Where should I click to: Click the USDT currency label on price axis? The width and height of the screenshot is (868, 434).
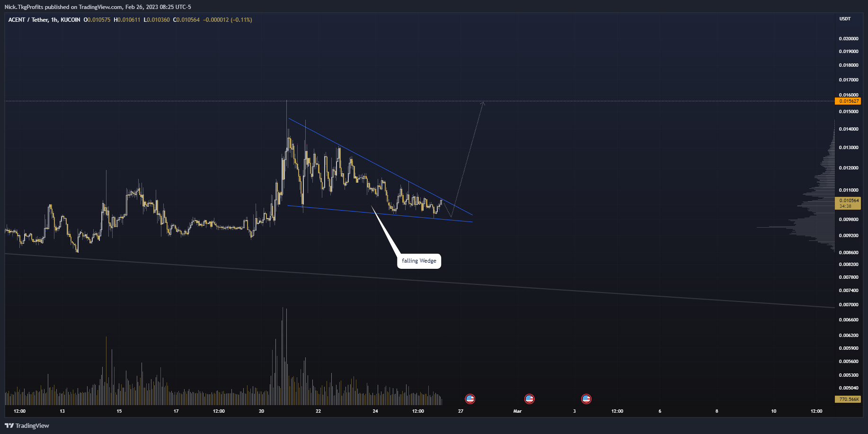[x=845, y=19]
